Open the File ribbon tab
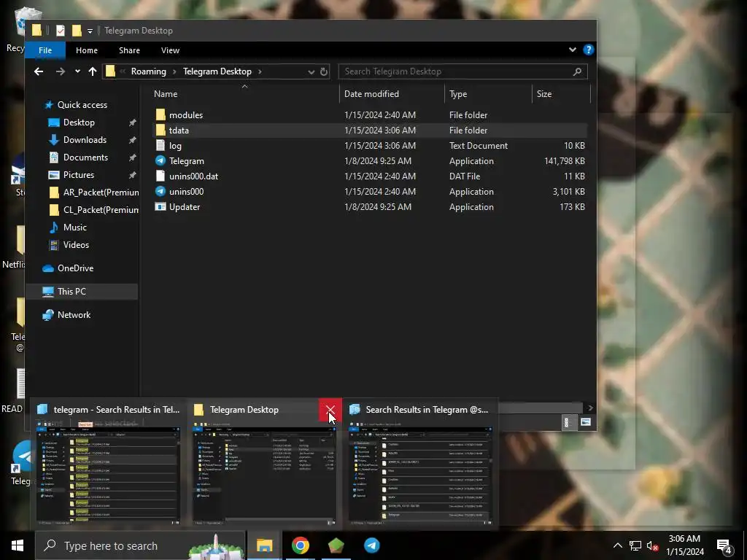The image size is (747, 560). pyautogui.click(x=45, y=50)
